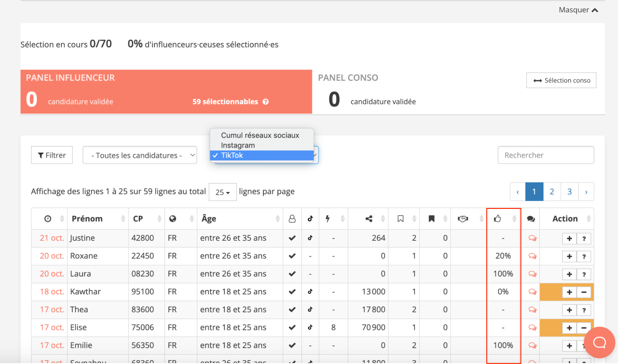Click into the Rechercher search field

coord(545,155)
